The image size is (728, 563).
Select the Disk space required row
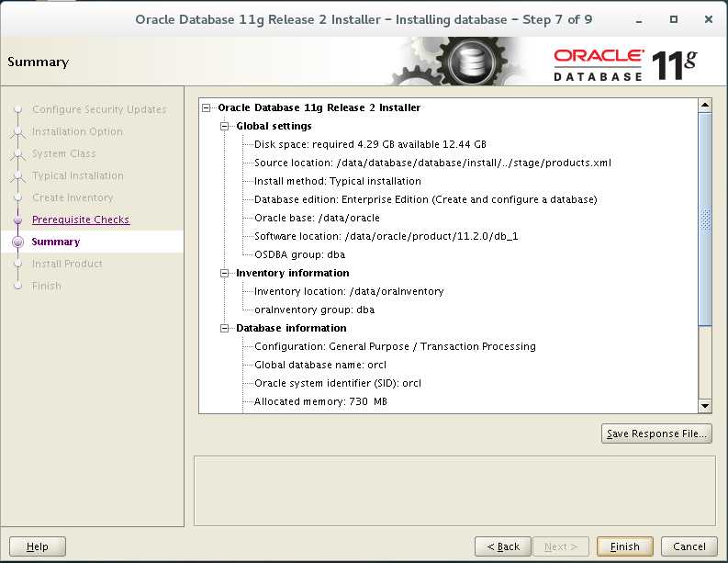tap(370, 144)
